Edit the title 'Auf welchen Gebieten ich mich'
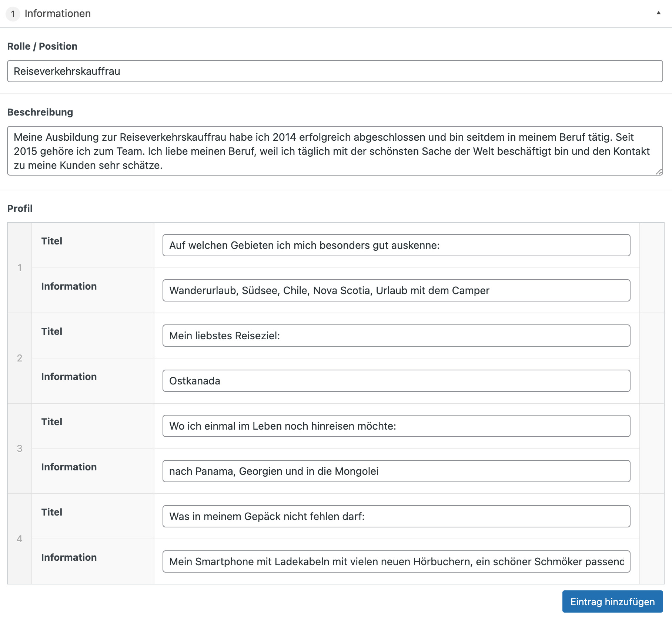The height and width of the screenshot is (620, 672). pos(396,245)
